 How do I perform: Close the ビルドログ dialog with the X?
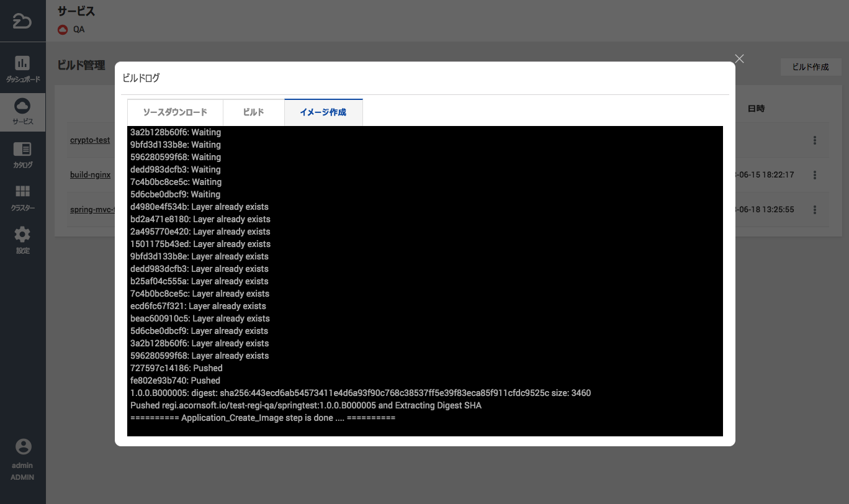click(739, 59)
